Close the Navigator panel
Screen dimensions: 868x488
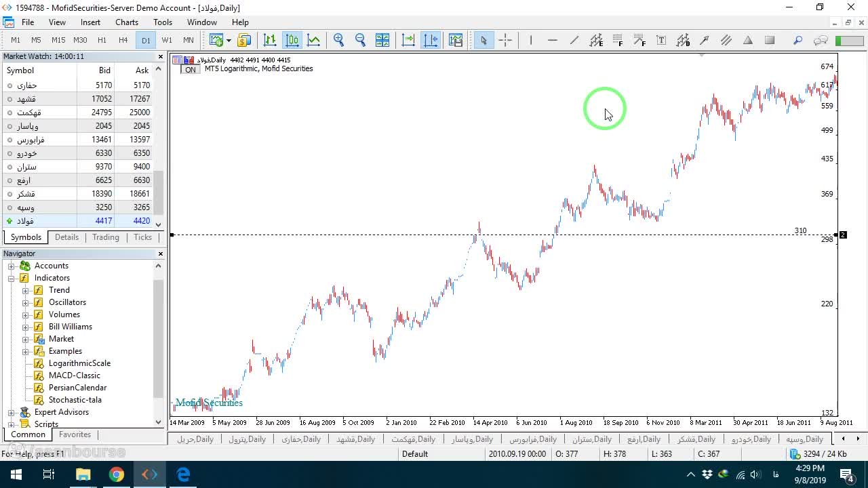coord(161,253)
